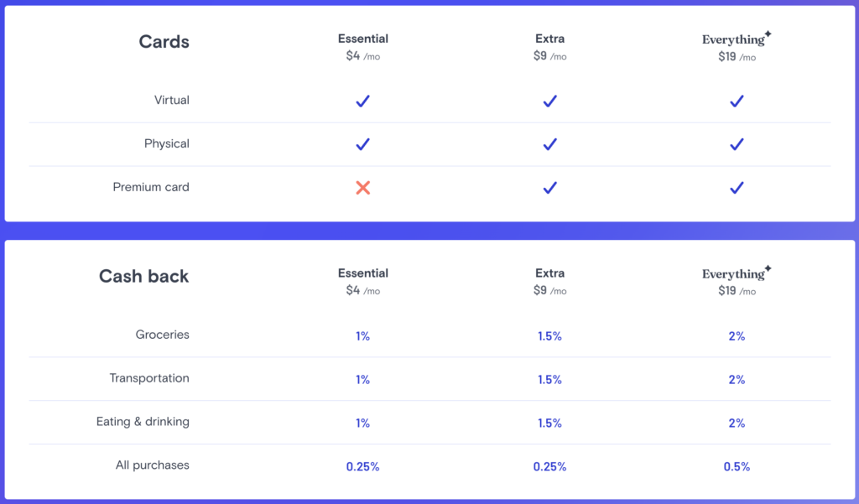Screen dimensions: 859x504
Task: Click the Groceries row label
Action: click(163, 335)
